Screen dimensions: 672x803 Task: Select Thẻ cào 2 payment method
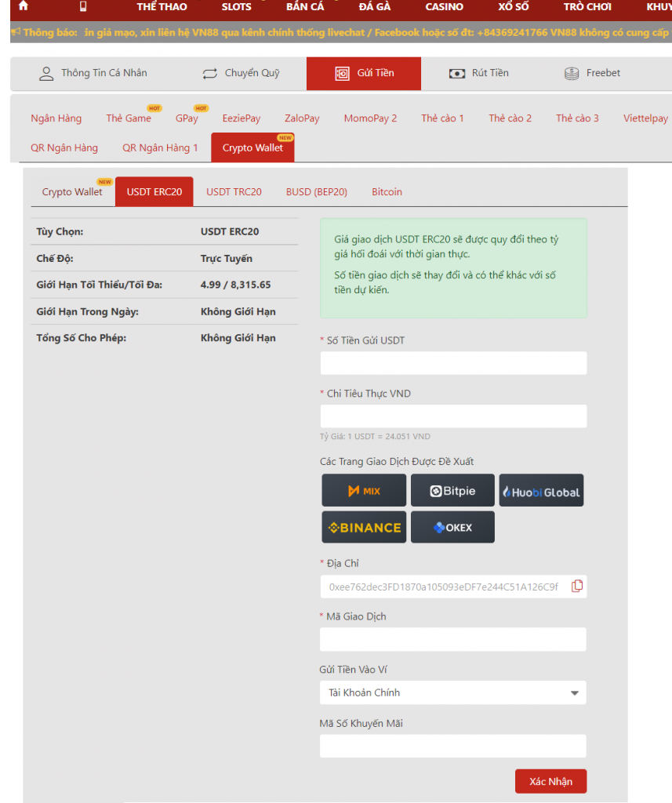coord(510,118)
